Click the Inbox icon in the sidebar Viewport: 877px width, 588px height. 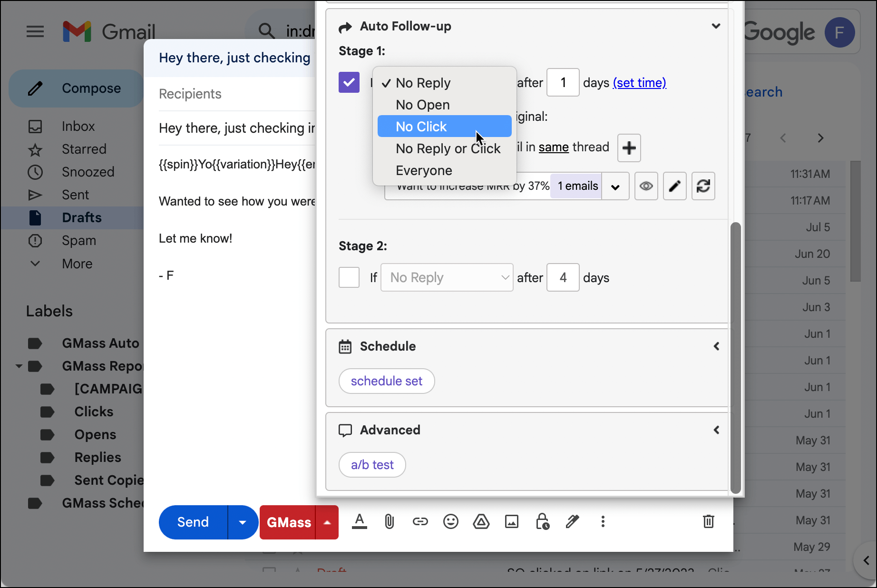click(x=35, y=127)
